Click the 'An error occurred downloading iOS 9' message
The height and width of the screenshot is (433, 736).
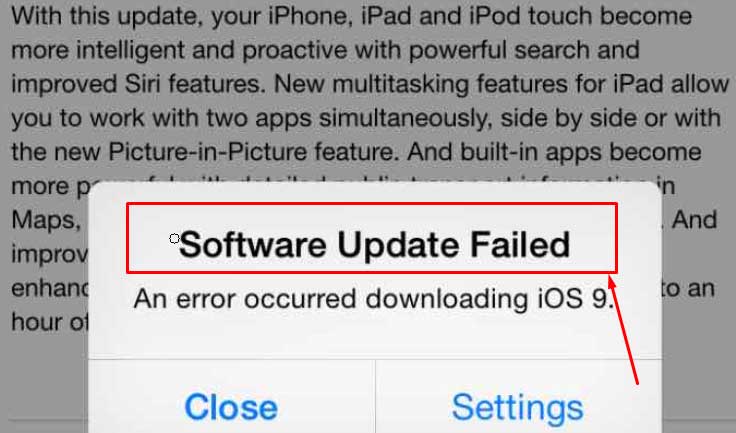(374, 299)
